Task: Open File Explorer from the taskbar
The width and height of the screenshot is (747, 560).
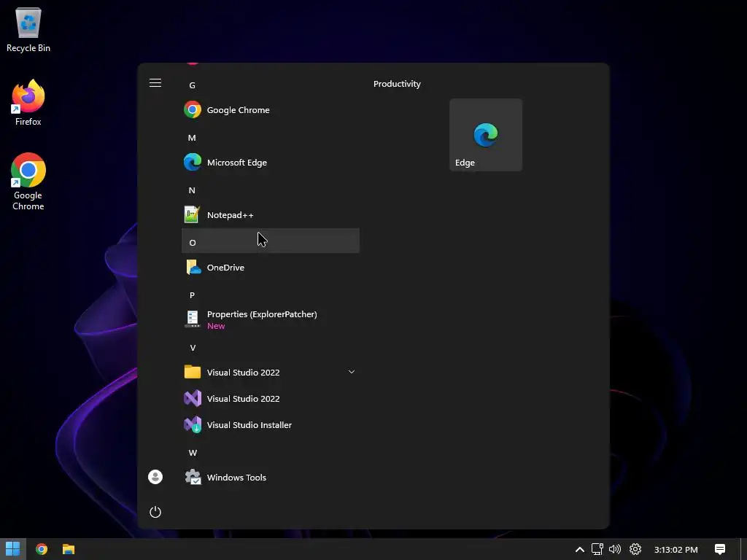Action: [x=69, y=549]
